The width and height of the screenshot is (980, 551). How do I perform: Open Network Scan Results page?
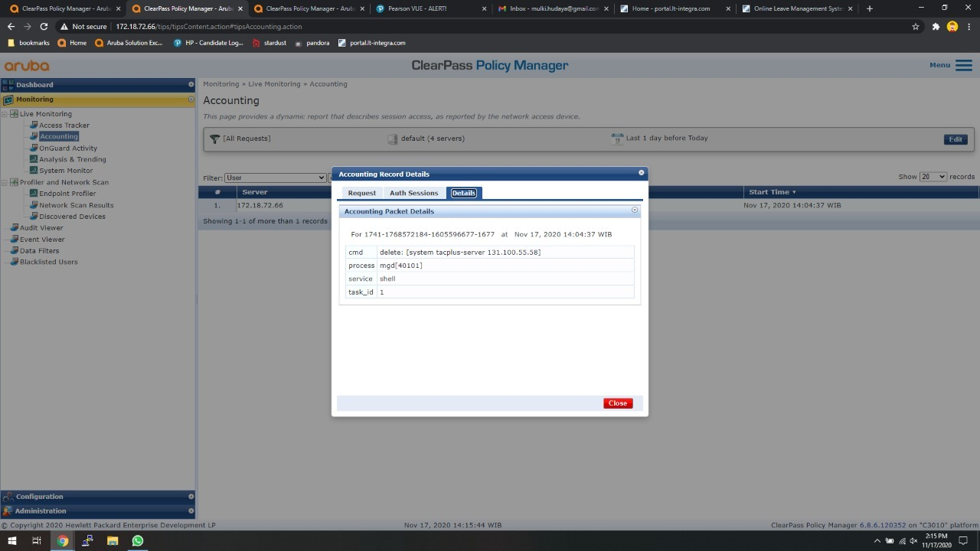coord(77,205)
